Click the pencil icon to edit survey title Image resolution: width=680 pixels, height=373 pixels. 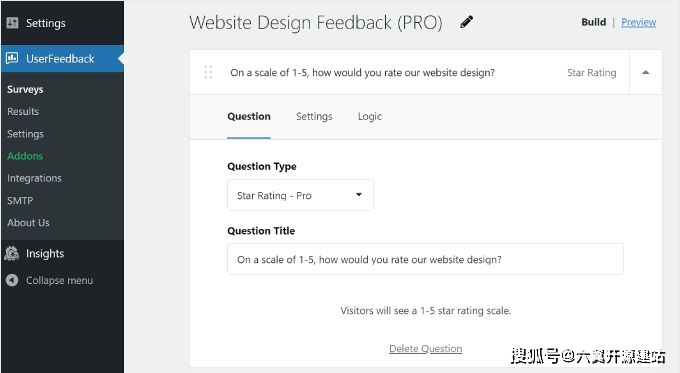pyautogui.click(x=467, y=22)
